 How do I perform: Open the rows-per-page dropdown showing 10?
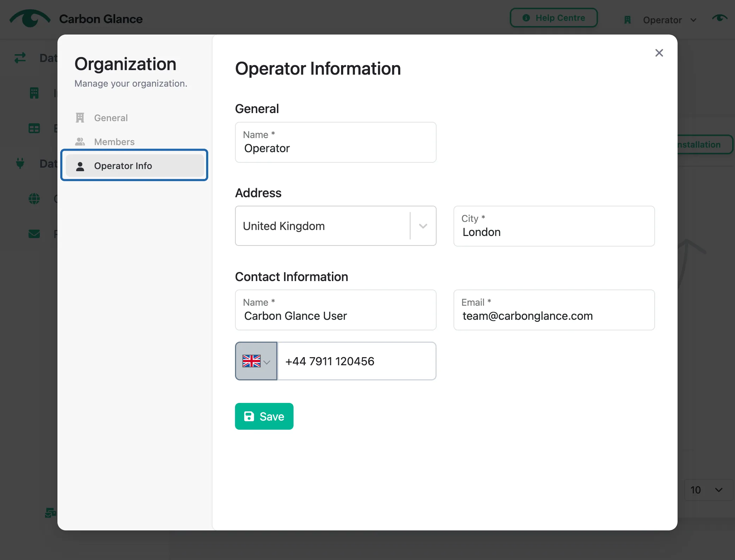pos(709,490)
